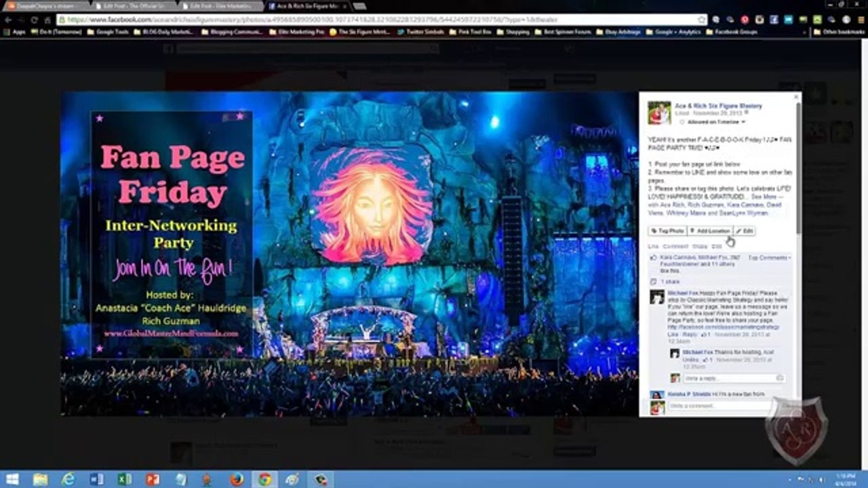This screenshot has width=868, height=488.
Task: Click the bookmark star in address bar
Action: tap(701, 20)
